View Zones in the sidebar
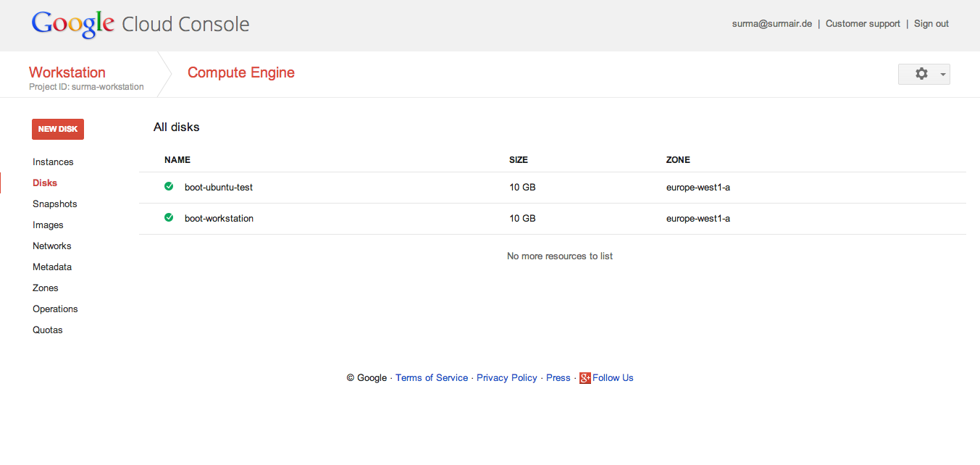980x465 pixels. tap(46, 288)
